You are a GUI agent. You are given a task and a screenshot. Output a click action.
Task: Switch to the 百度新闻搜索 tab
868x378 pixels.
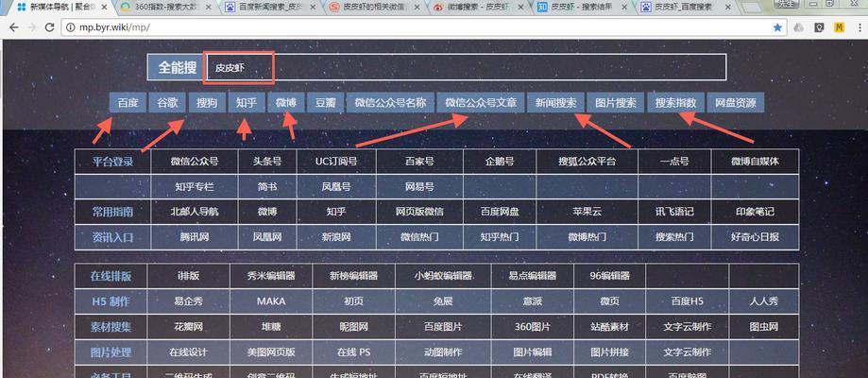click(x=268, y=8)
